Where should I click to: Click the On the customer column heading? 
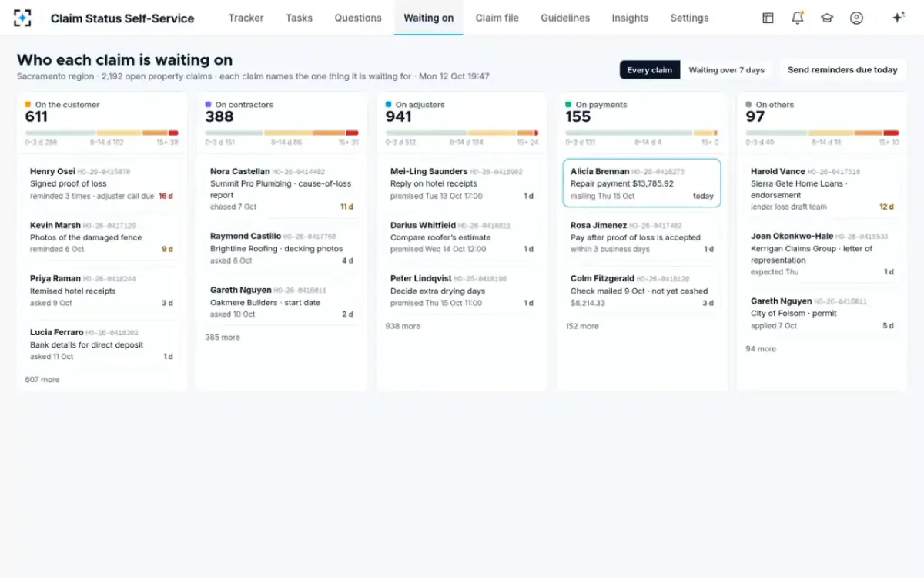(67, 105)
